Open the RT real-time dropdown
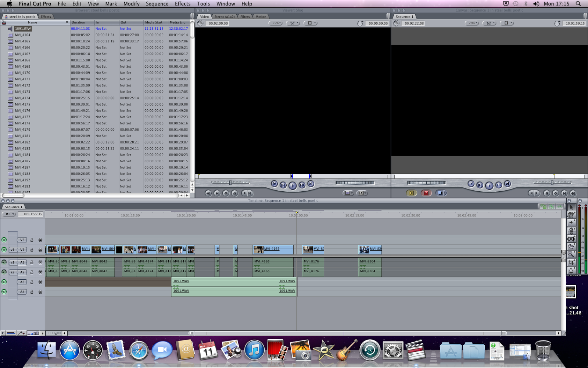The width and height of the screenshot is (588, 368). 9,214
